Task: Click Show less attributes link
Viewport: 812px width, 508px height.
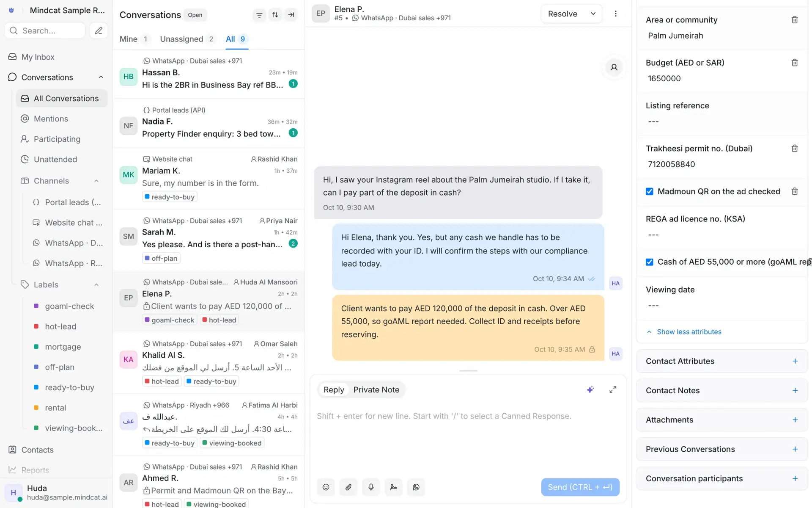Action: click(x=689, y=332)
